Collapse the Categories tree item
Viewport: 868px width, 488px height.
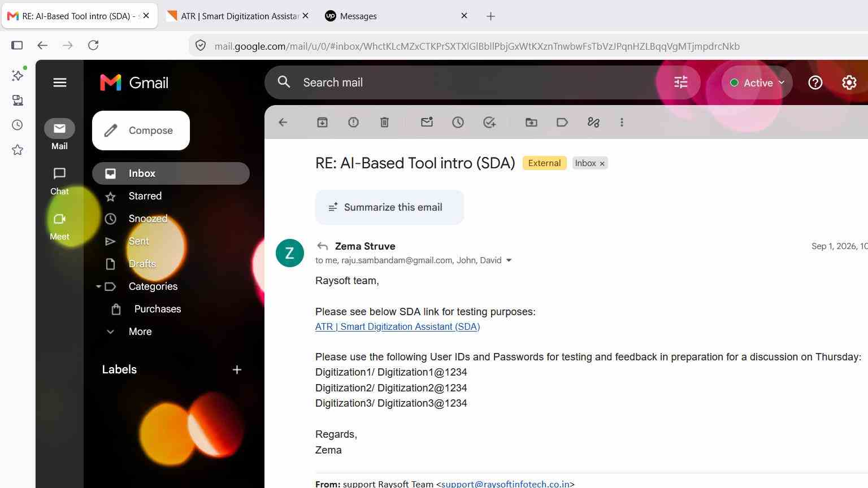coord(98,286)
